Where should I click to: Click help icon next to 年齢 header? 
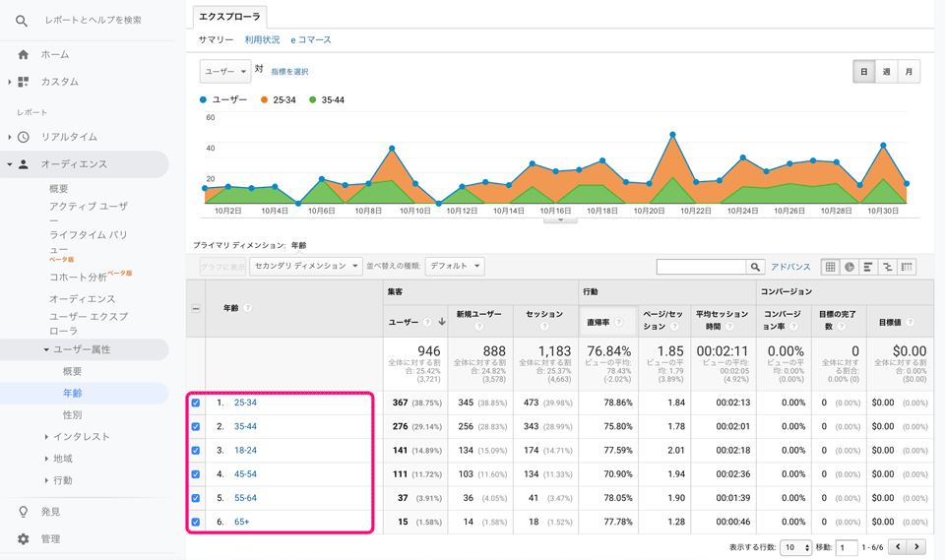click(248, 308)
